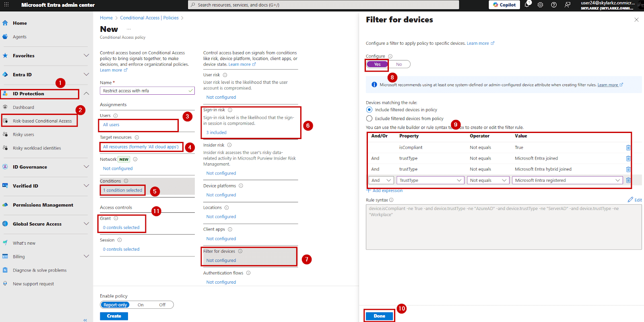Click the Billing icon
Viewport: 644px width, 322px height.
coord(5,256)
